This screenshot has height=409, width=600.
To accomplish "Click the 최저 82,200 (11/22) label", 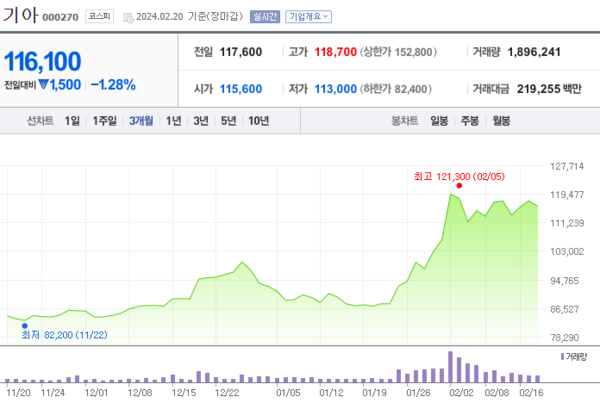I will pyautogui.click(x=64, y=335).
